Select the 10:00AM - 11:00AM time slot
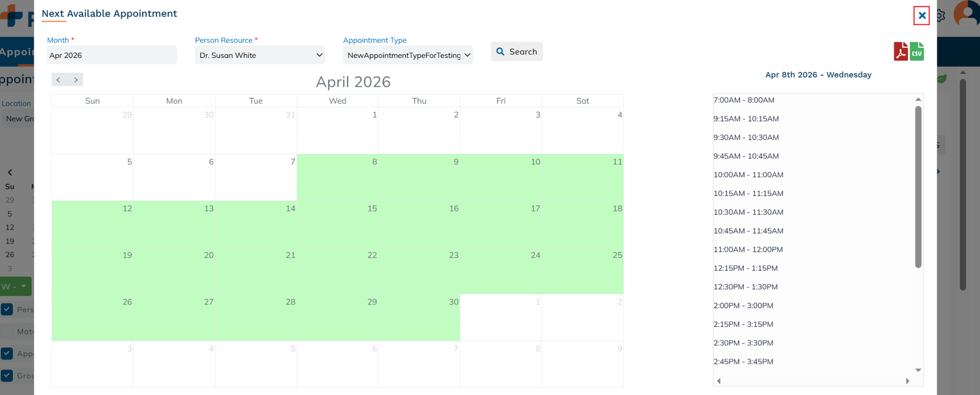 [x=748, y=175]
